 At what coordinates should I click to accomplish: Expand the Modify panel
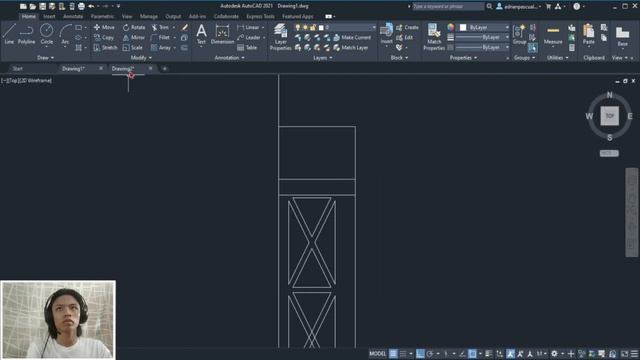click(141, 58)
